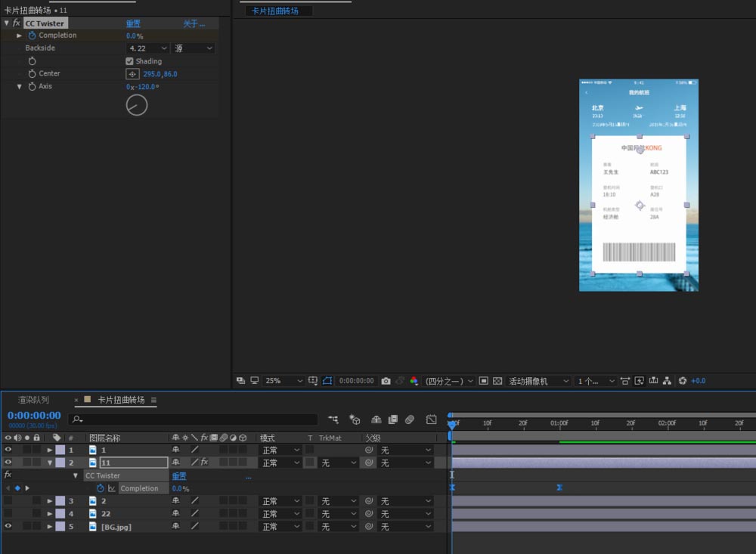This screenshot has height=554, width=756.
Task: Toggle pixel aspect ratio correction icon
Action: [625, 381]
